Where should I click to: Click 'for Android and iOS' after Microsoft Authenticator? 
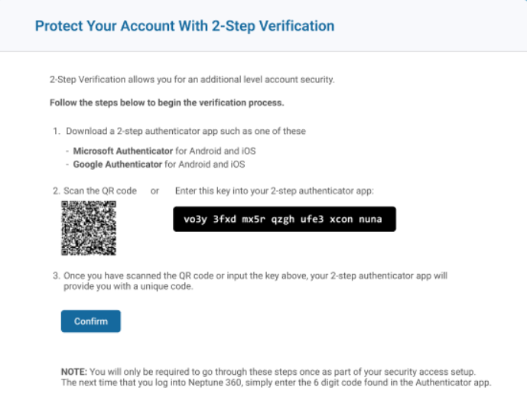[x=216, y=151]
